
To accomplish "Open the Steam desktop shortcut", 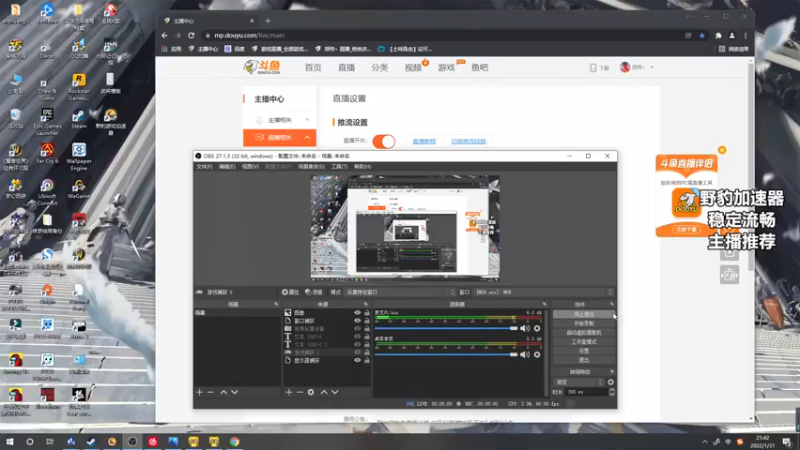I will (x=79, y=119).
